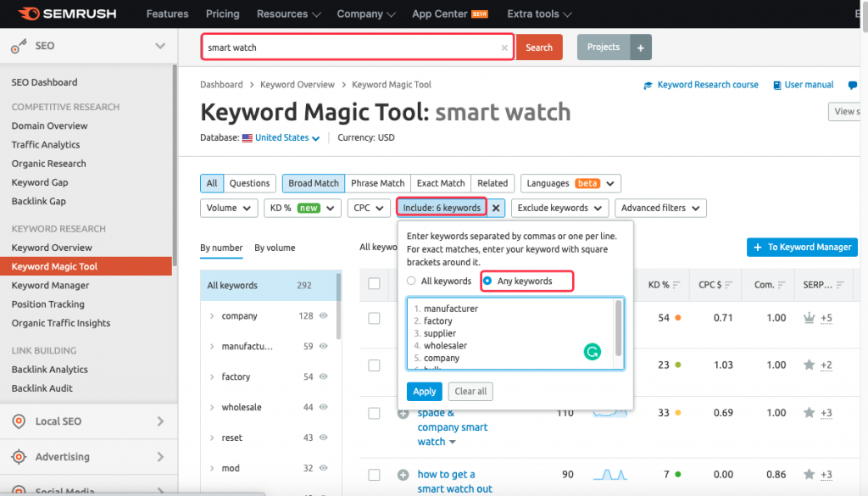Switch to the Questions tab
This screenshot has width=868, height=496.
point(249,183)
